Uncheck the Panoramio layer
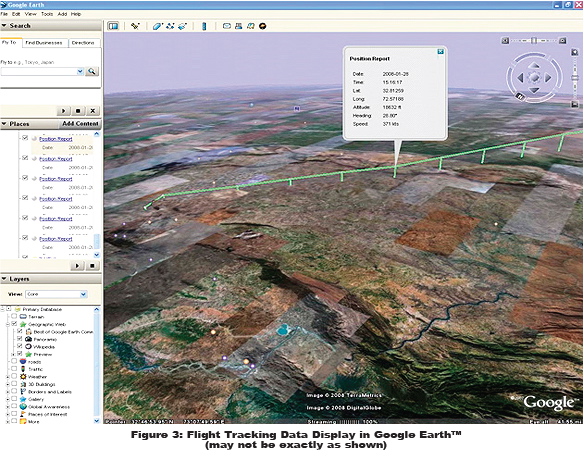Image resolution: width=584 pixels, height=458 pixels. pos(20,339)
